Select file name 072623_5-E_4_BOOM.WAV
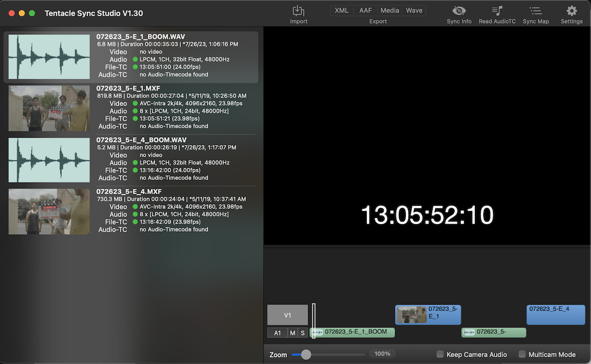Screen dimensions: 591x364 pyautogui.click(x=141, y=140)
